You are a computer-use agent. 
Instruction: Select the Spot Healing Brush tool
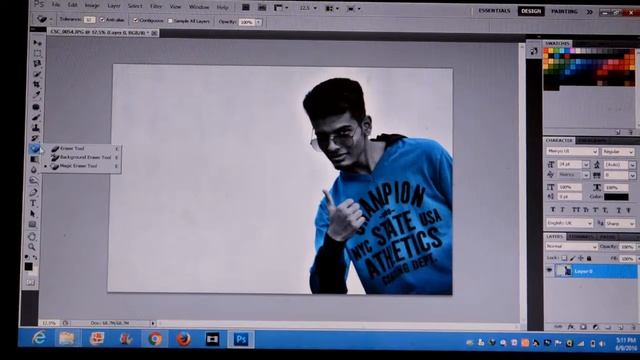click(x=36, y=107)
